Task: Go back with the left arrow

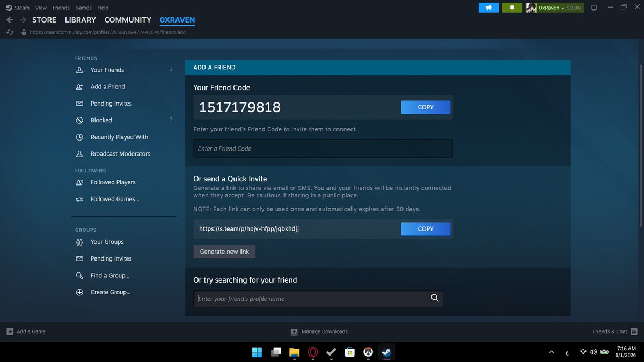Action: point(10,20)
